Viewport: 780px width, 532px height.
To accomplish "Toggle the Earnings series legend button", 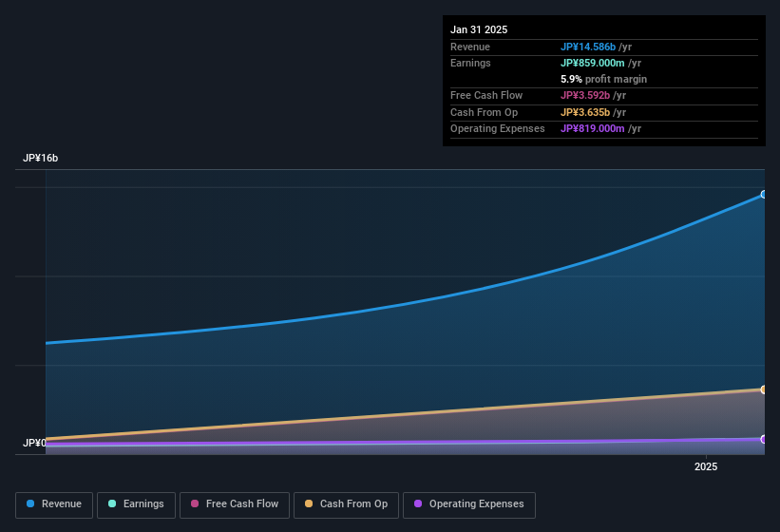I will (x=136, y=505).
